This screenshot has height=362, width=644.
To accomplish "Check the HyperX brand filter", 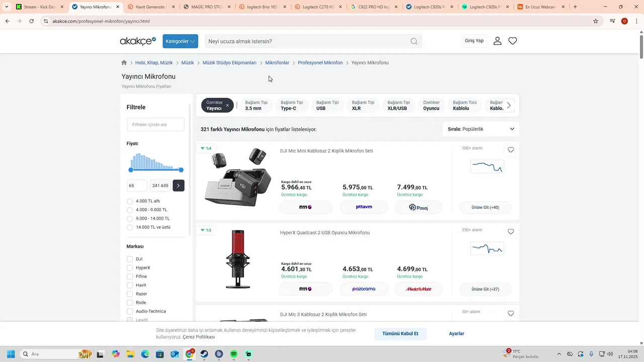I will point(130,268).
